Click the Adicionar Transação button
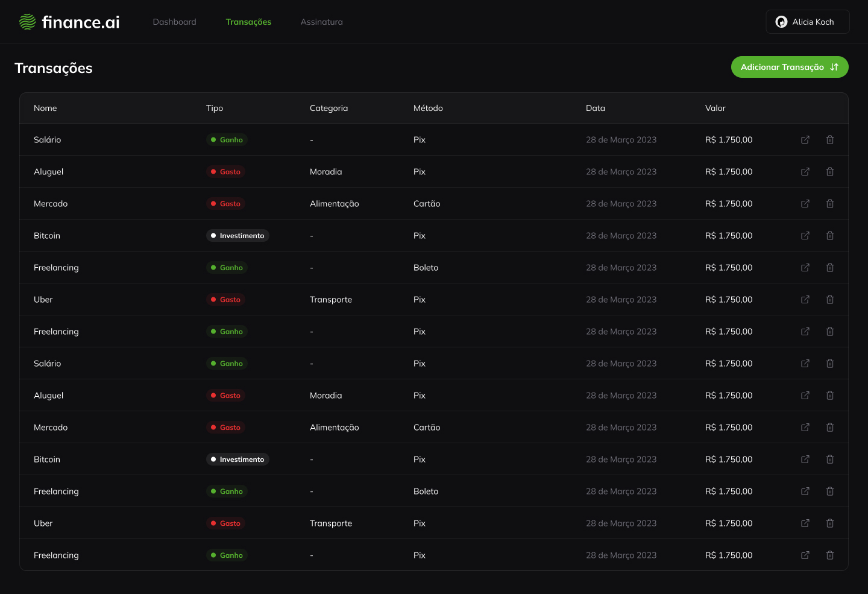The height and width of the screenshot is (594, 868). [x=790, y=67]
